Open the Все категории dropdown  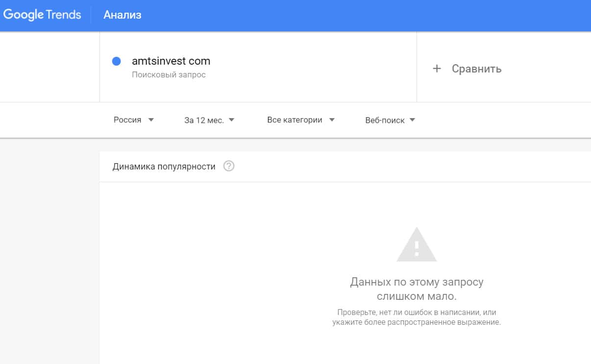pyautogui.click(x=295, y=120)
